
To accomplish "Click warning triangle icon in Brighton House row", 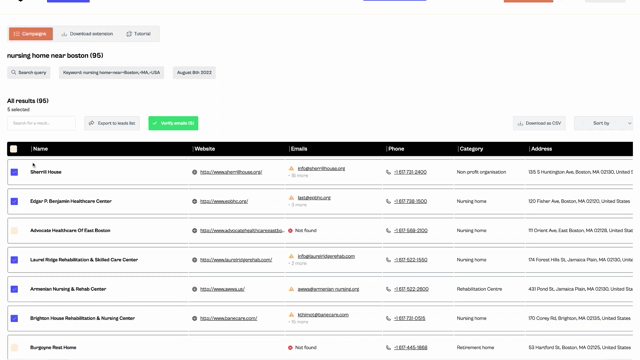I will tap(291, 315).
